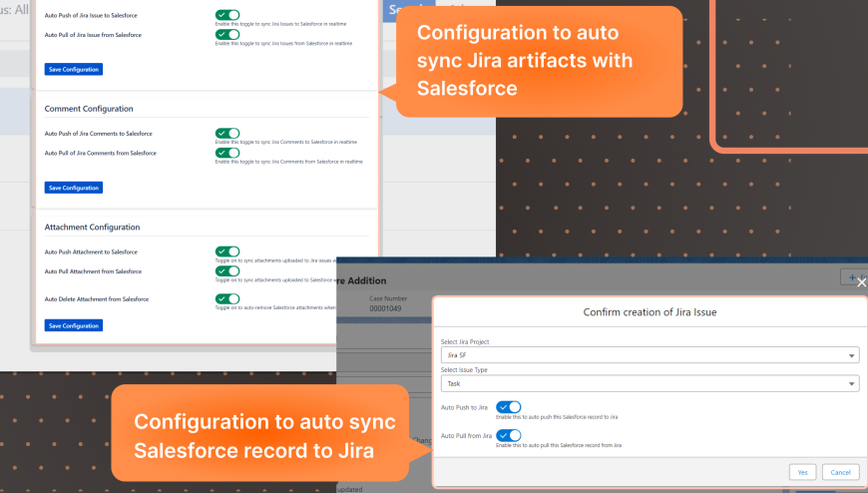868x493 pixels.
Task: Switch off Auto Delete Attachment from Salesforce
Action: click(x=227, y=298)
